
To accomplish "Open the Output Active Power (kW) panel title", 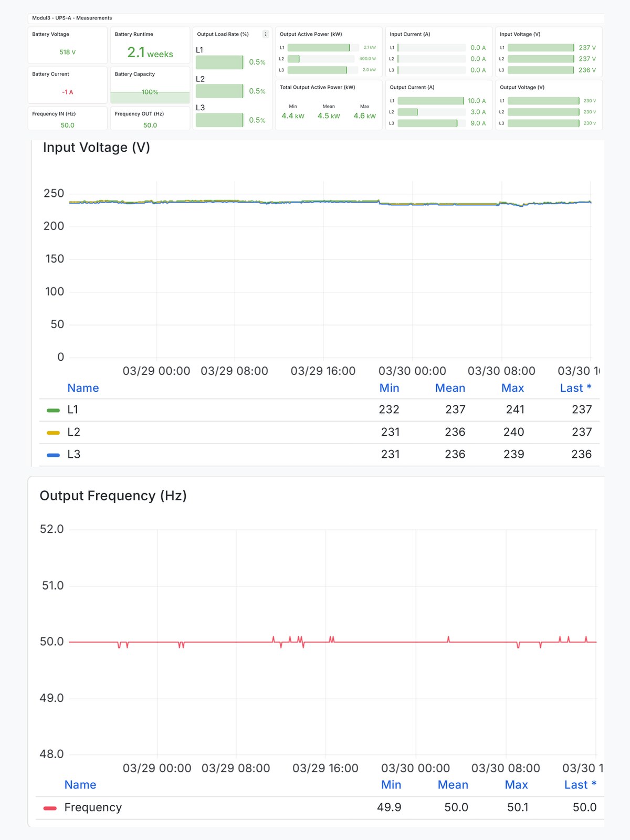I will click(x=311, y=34).
